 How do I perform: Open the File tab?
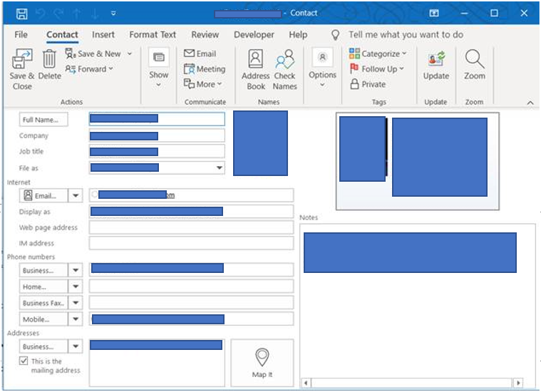(x=21, y=34)
